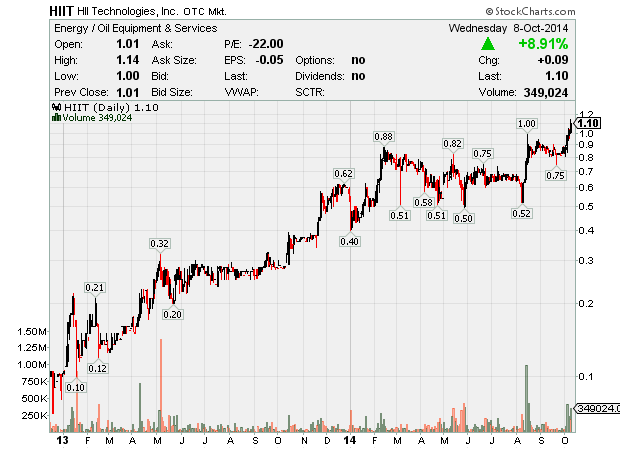Click the 349024.0 volume axis marker
The width and height of the screenshot is (620, 449).
(597, 408)
